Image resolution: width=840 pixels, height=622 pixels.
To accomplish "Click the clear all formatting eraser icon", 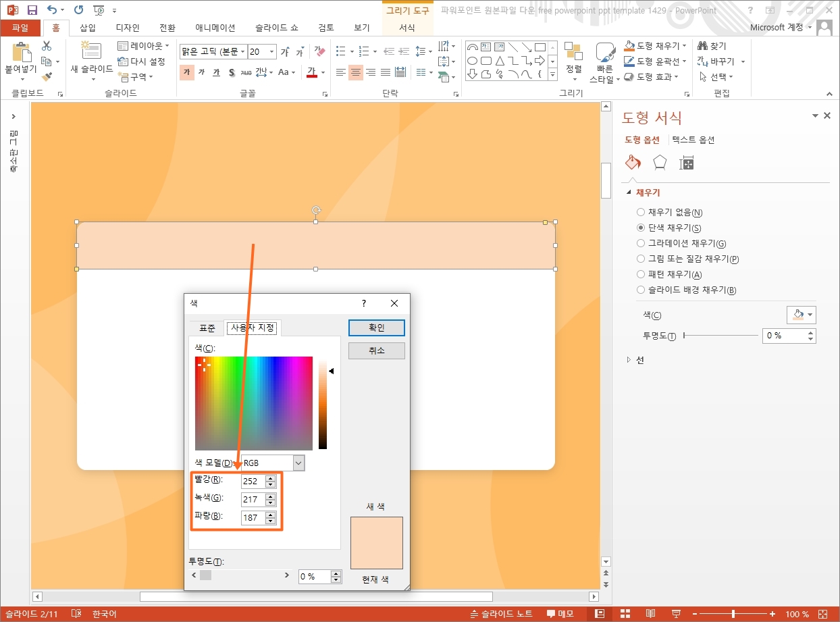I will pyautogui.click(x=320, y=52).
